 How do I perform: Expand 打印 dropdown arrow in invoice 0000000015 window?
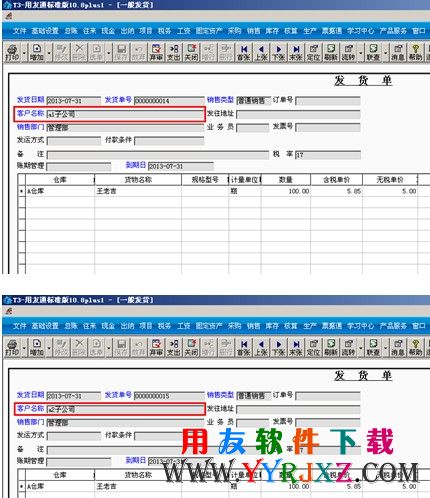24,348
